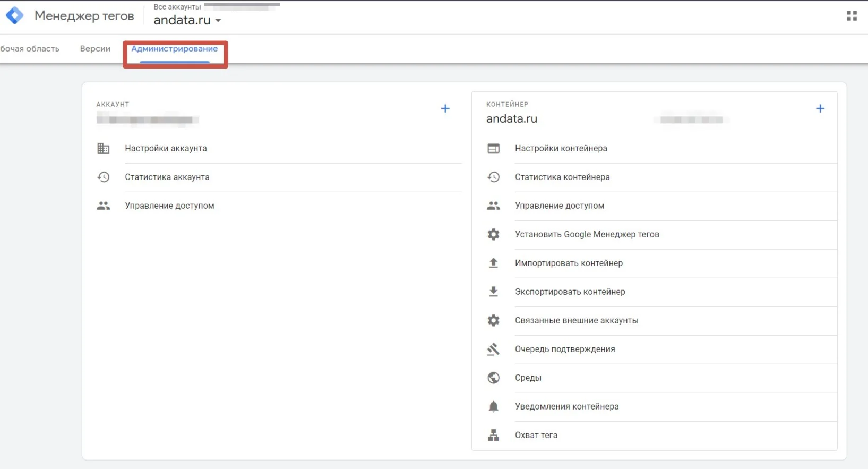Click the upload icon for Импортировать контейнер
The width and height of the screenshot is (868, 469).
493,263
